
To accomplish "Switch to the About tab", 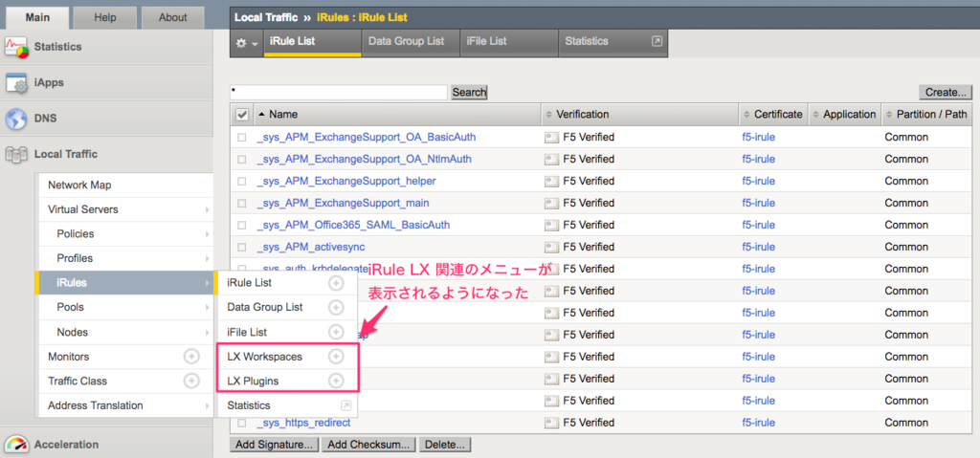I will (172, 17).
